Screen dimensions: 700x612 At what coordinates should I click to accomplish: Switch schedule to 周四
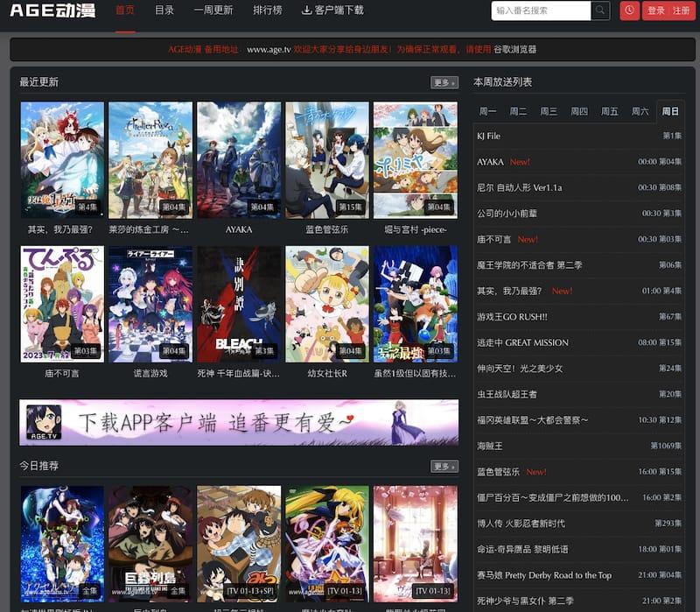pyautogui.click(x=579, y=111)
